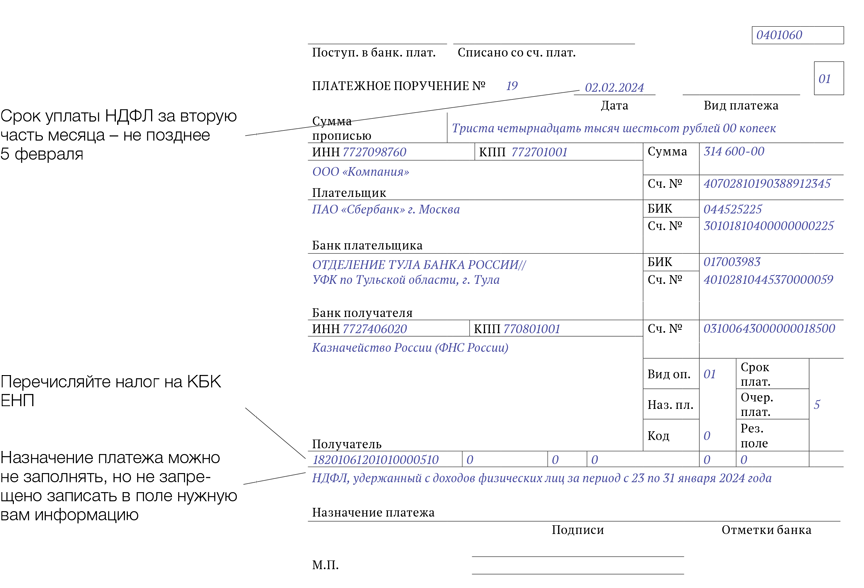
Task: Click recipient KPP 770801001
Action: (531, 329)
